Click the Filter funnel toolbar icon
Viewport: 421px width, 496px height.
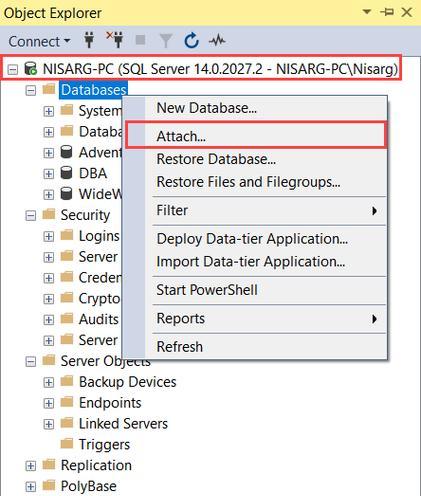click(166, 41)
